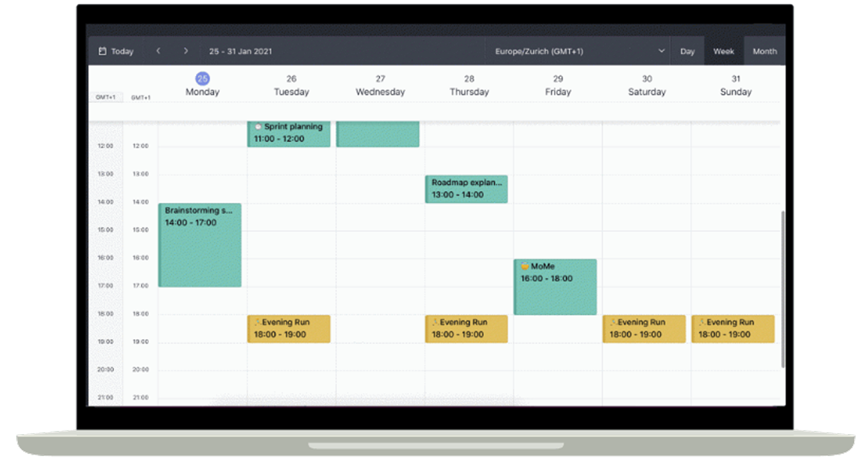The height and width of the screenshot is (460, 868).
Task: Switch to Month view
Action: tap(764, 51)
